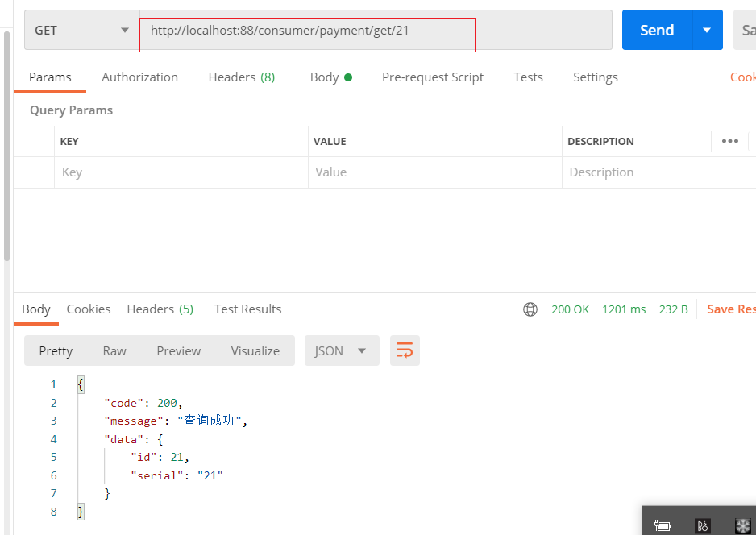756x535 pixels.
Task: Open the Send button's dropdown arrow
Action: (708, 30)
